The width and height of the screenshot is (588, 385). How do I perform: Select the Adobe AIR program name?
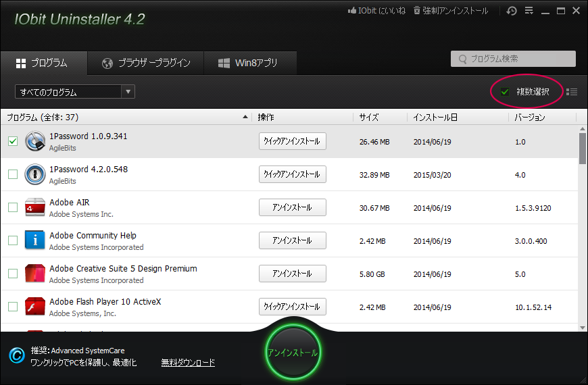(x=70, y=203)
